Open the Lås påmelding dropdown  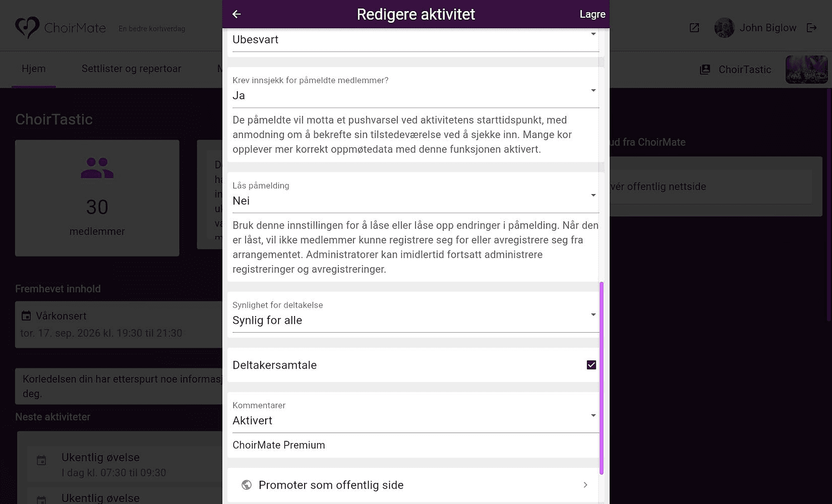415,195
